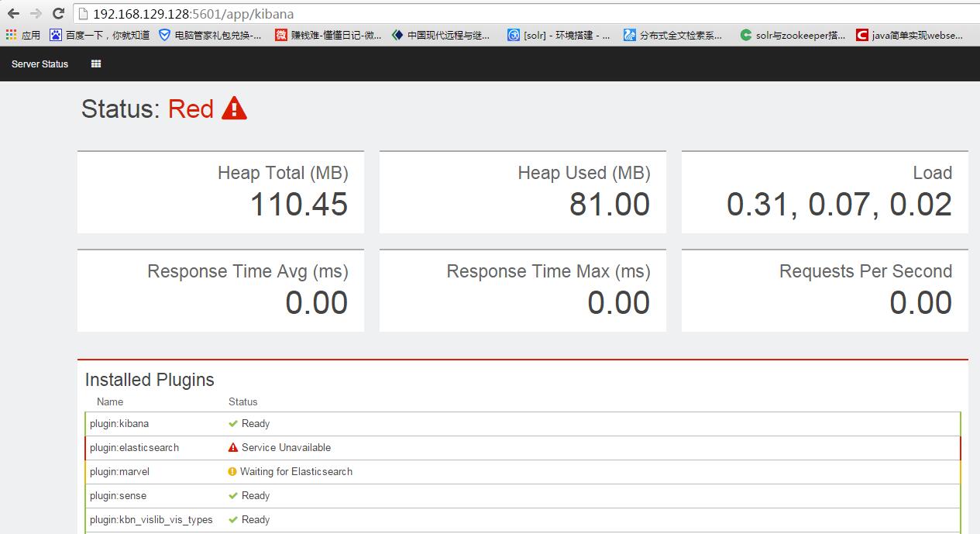Click the address bar URL field
Image resolution: width=980 pixels, height=534 pixels.
click(527, 13)
